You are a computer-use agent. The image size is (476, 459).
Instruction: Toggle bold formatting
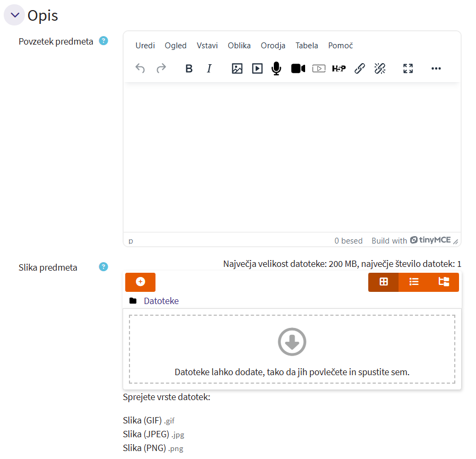pyautogui.click(x=188, y=68)
